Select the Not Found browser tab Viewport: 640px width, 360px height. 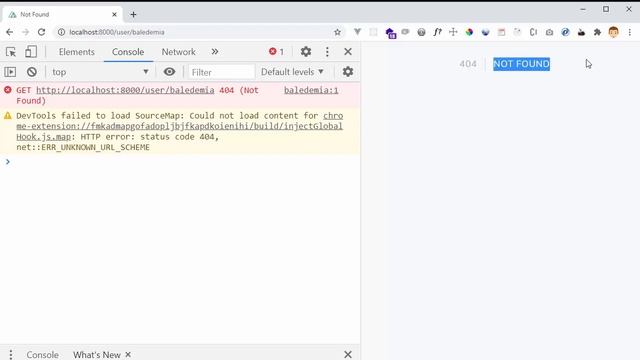62,14
